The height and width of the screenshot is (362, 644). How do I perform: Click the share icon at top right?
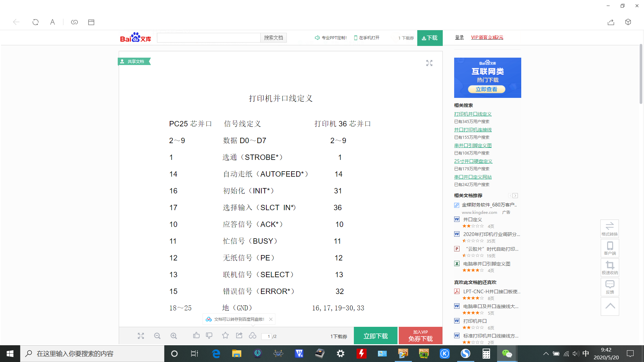(611, 22)
